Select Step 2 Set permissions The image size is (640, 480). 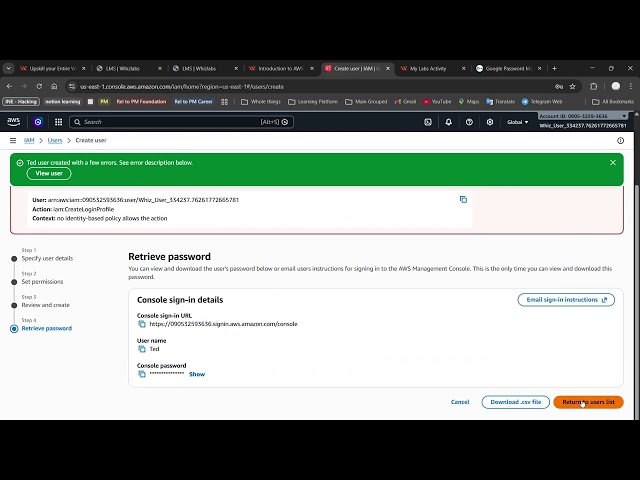[x=42, y=282]
